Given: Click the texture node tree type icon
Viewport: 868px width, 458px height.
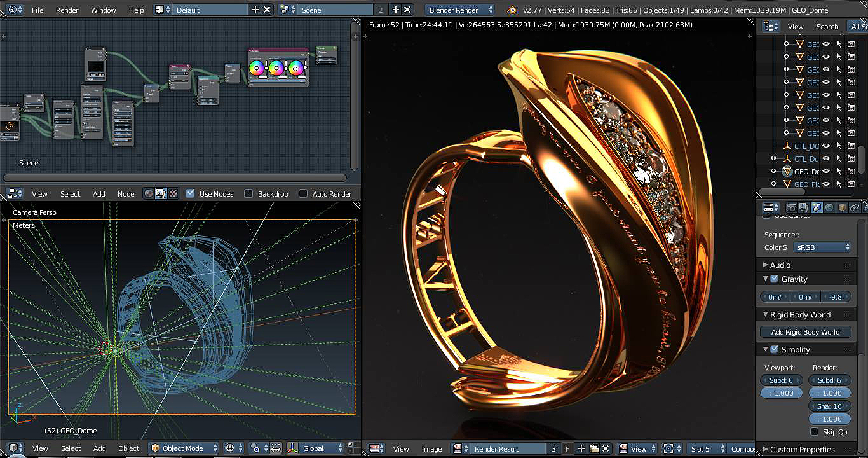Looking at the screenshot, I should 173,193.
